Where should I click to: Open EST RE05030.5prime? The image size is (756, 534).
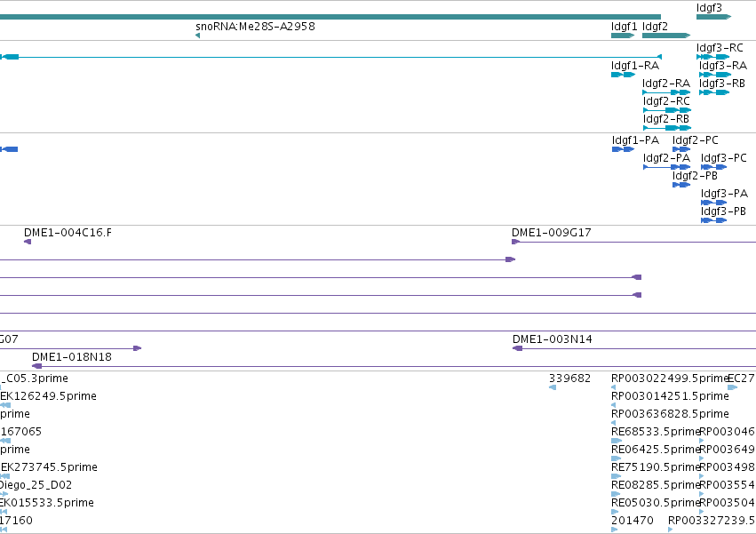click(615, 512)
